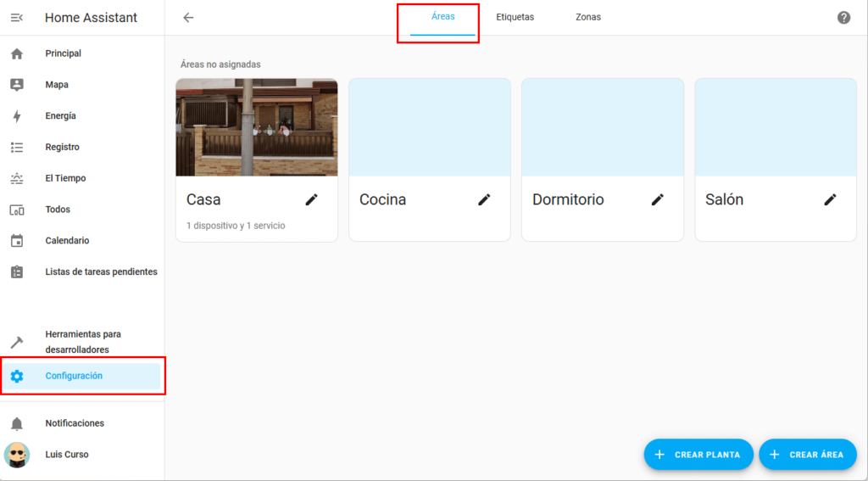Open the Casa area photo thumbnail
The image size is (868, 481).
coord(257,127)
